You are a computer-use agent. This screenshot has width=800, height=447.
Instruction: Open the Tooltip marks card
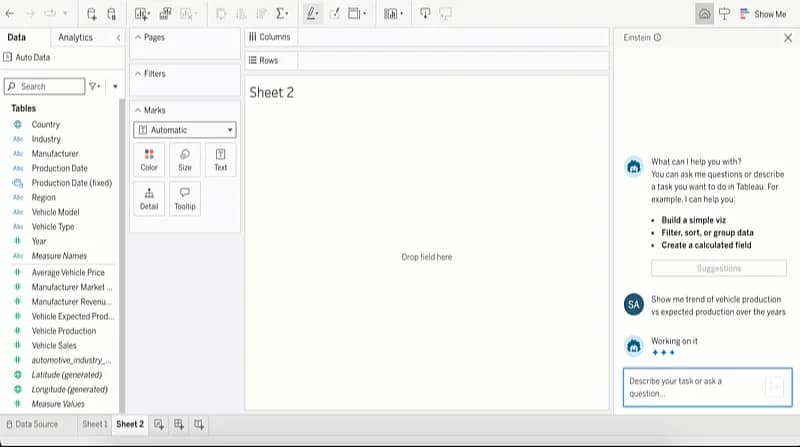185,198
